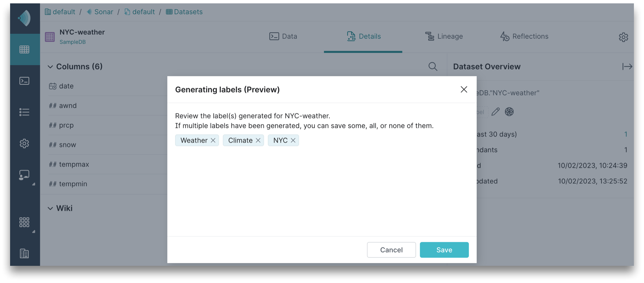Open the sidebar Settings gear icon
This screenshot has width=644, height=283.
click(x=25, y=144)
